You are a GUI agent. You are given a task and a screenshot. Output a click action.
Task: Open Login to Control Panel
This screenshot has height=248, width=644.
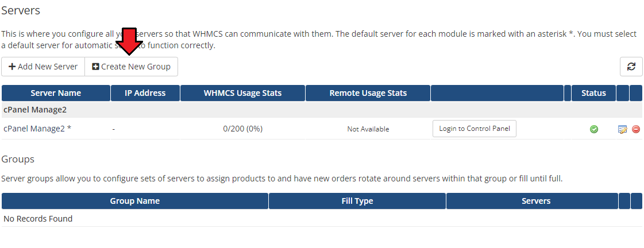475,129
